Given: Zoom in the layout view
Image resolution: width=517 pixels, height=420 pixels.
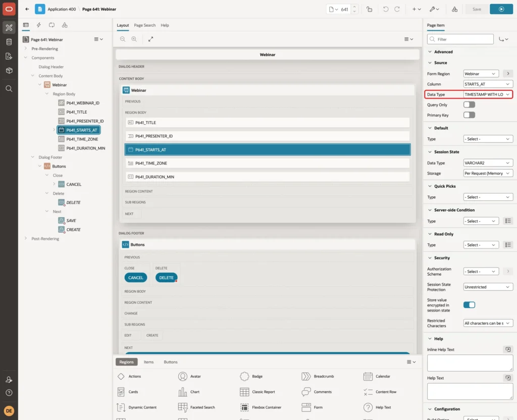Looking at the screenshot, I should [x=134, y=39].
